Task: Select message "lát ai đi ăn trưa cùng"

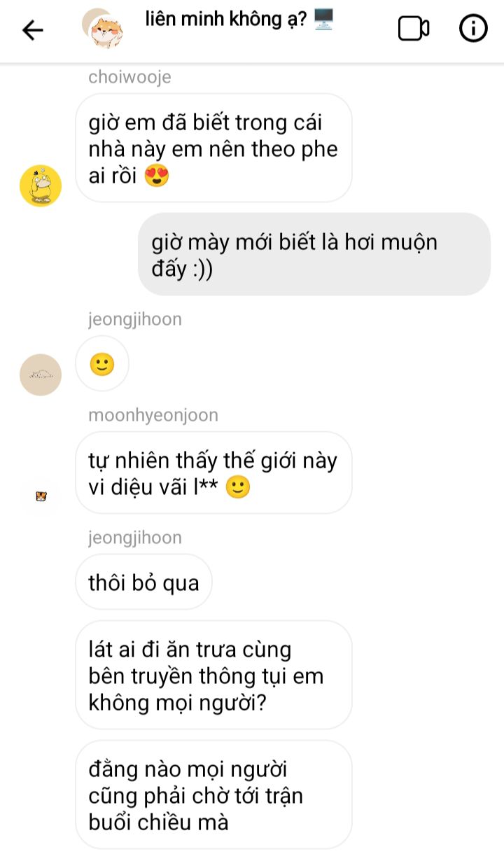Action: pos(213,675)
